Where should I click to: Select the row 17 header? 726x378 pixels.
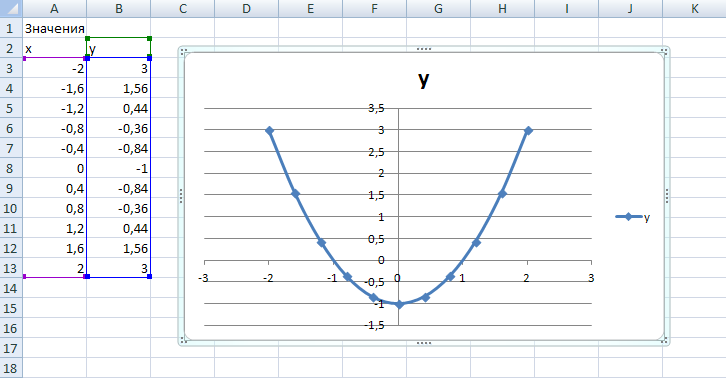[11, 348]
